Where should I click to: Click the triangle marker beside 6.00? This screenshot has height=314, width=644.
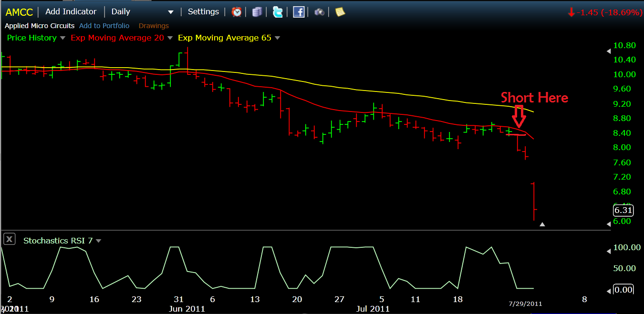tap(608, 224)
